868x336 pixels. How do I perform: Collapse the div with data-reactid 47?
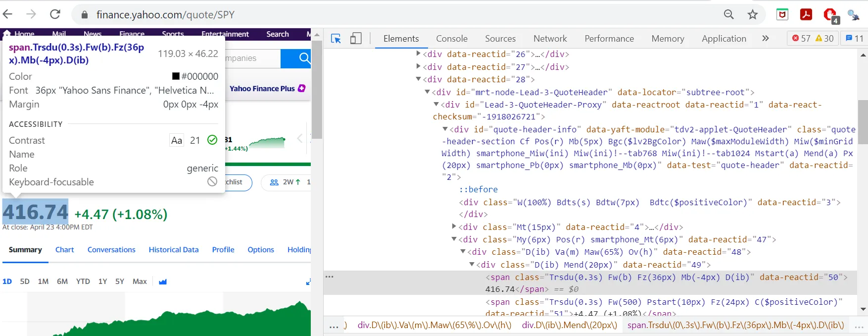[454, 239]
